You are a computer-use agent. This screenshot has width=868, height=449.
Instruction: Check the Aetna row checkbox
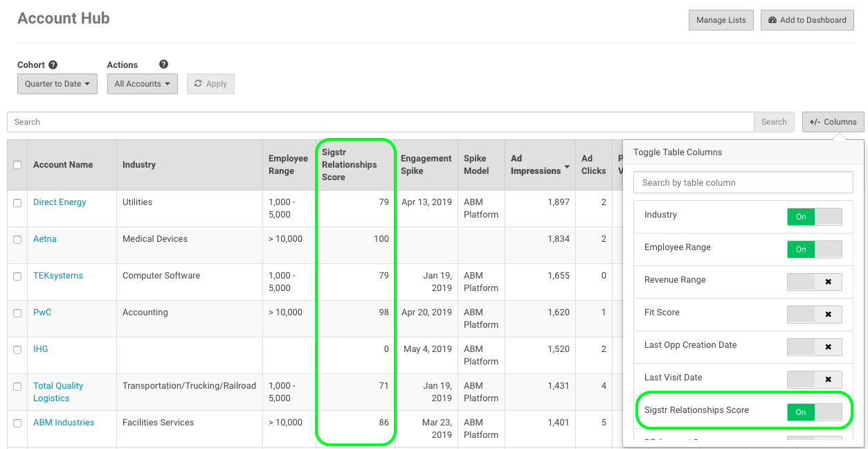click(x=17, y=239)
